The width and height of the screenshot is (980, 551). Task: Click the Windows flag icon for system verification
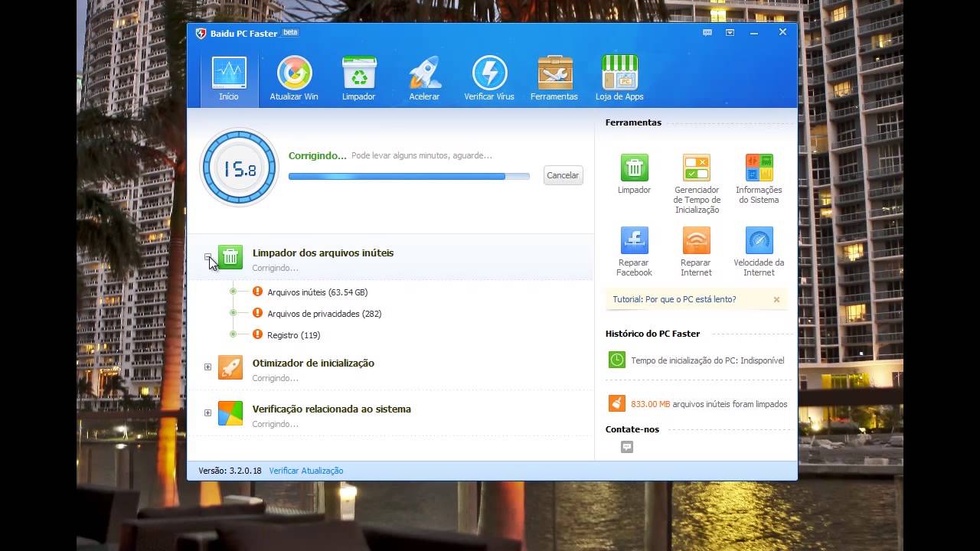230,413
